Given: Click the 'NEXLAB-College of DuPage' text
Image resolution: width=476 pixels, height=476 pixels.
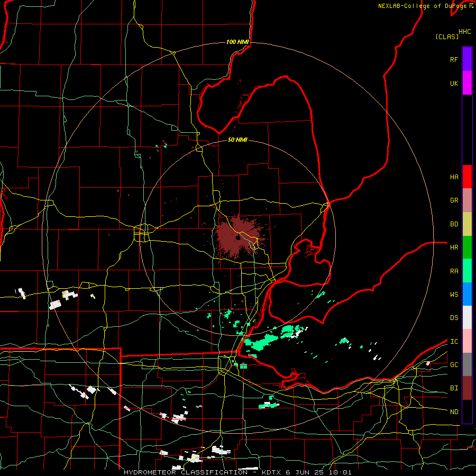Looking at the screenshot, I should pyautogui.click(x=422, y=6).
